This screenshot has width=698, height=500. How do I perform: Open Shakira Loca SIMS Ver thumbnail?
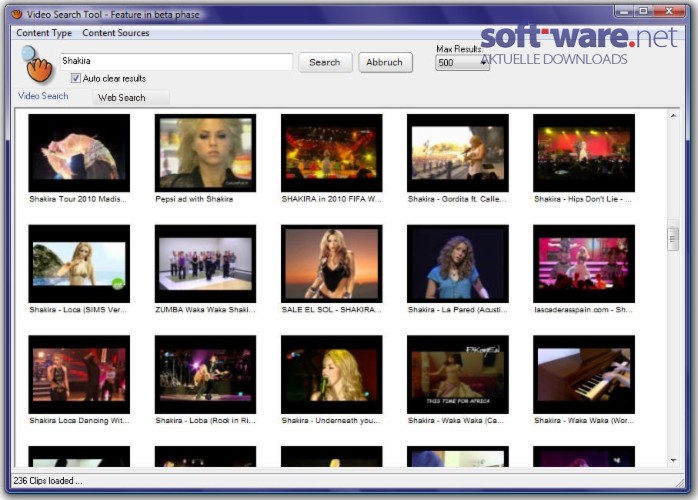click(79, 264)
